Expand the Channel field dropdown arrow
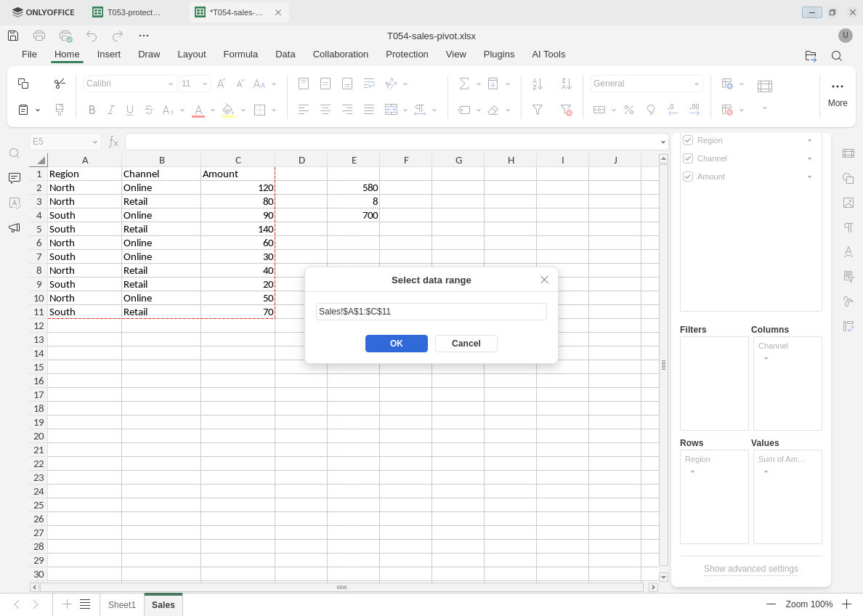This screenshot has width=863, height=616. click(x=810, y=158)
